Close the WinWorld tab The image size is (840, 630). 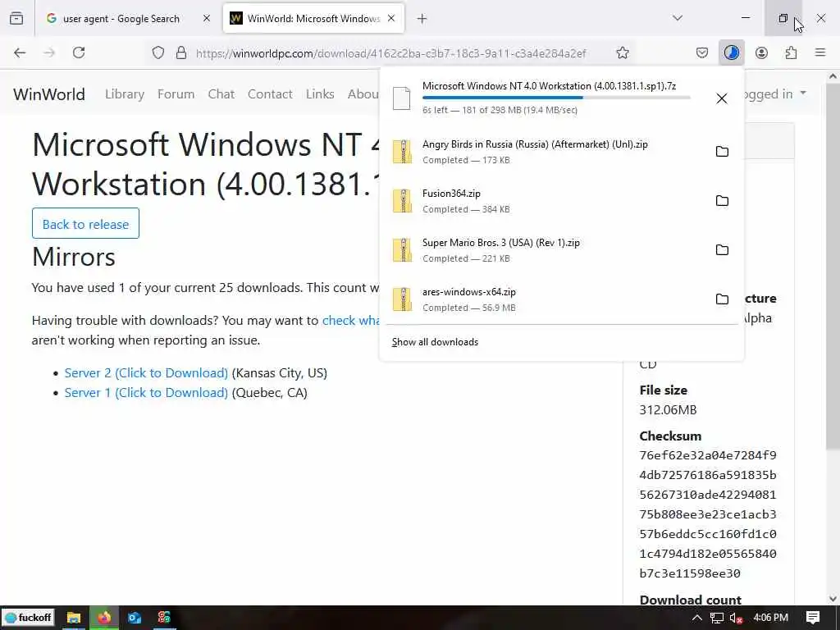tap(391, 18)
